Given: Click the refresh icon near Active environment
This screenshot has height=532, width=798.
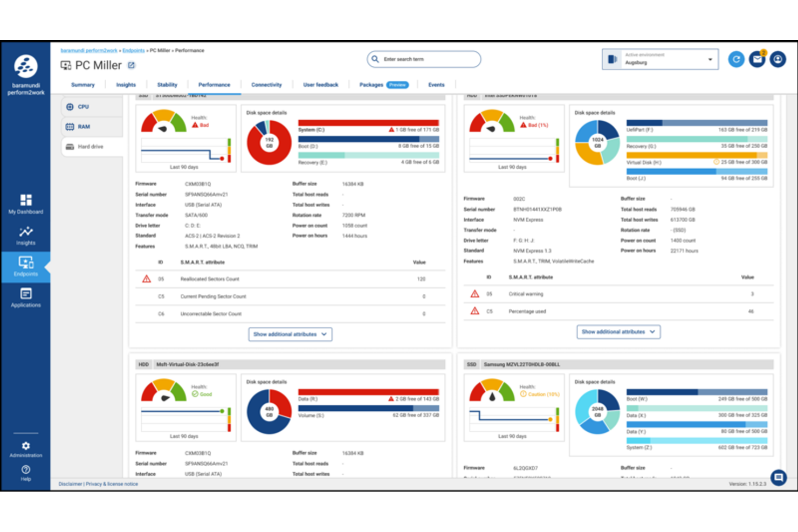Looking at the screenshot, I should point(737,59).
